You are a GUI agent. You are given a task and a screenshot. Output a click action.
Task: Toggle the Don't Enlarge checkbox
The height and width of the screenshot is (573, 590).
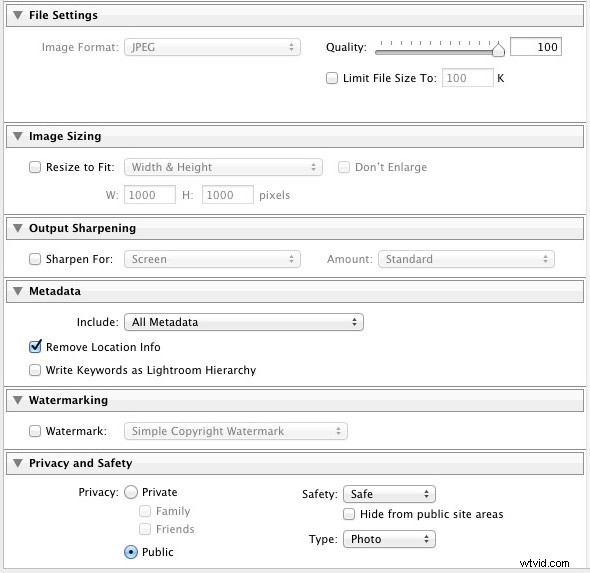(x=344, y=167)
